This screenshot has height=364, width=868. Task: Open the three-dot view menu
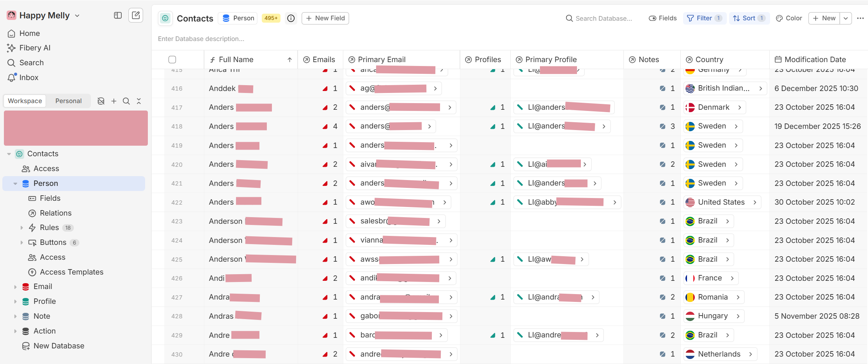(x=861, y=18)
